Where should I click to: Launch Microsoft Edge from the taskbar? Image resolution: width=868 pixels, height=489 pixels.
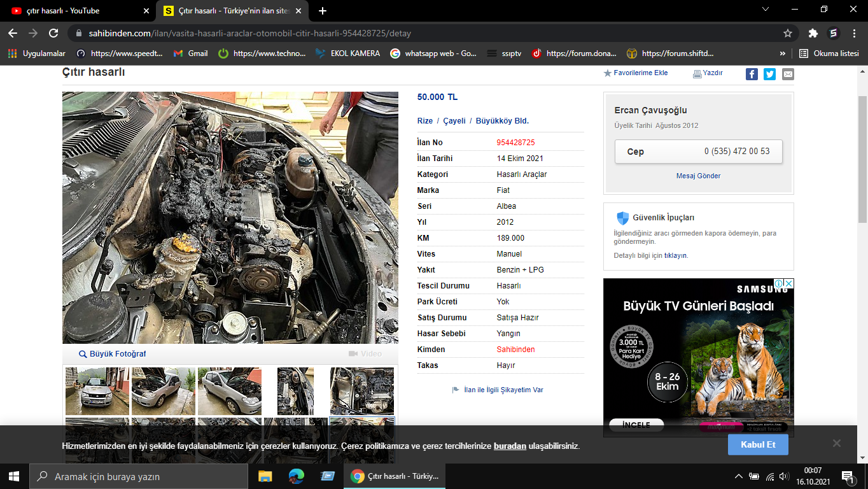click(296, 476)
